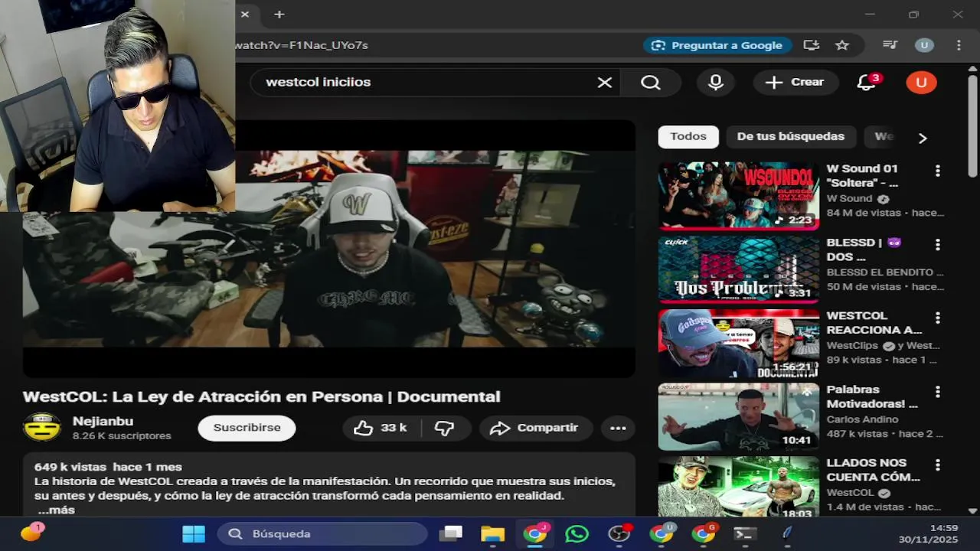Open the terminal icon on the taskbar
980x551 pixels.
point(745,533)
